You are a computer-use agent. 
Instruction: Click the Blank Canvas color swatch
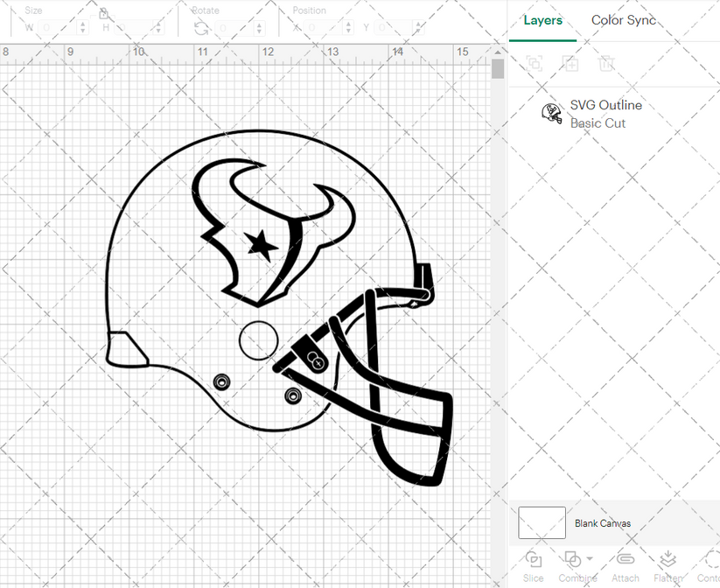tap(541, 522)
